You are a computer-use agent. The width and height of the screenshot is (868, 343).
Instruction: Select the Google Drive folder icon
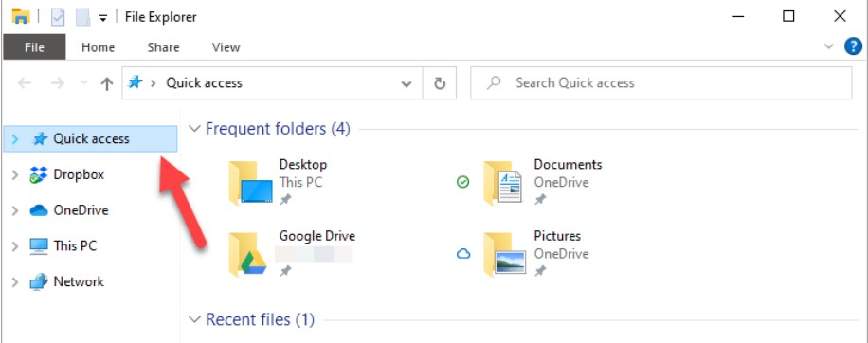247,255
